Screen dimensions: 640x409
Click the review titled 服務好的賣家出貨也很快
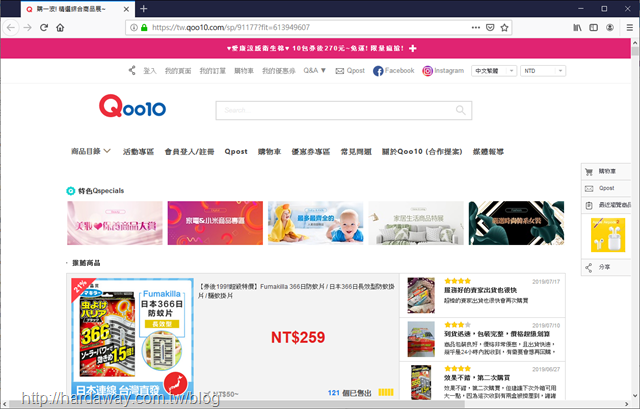click(480, 290)
